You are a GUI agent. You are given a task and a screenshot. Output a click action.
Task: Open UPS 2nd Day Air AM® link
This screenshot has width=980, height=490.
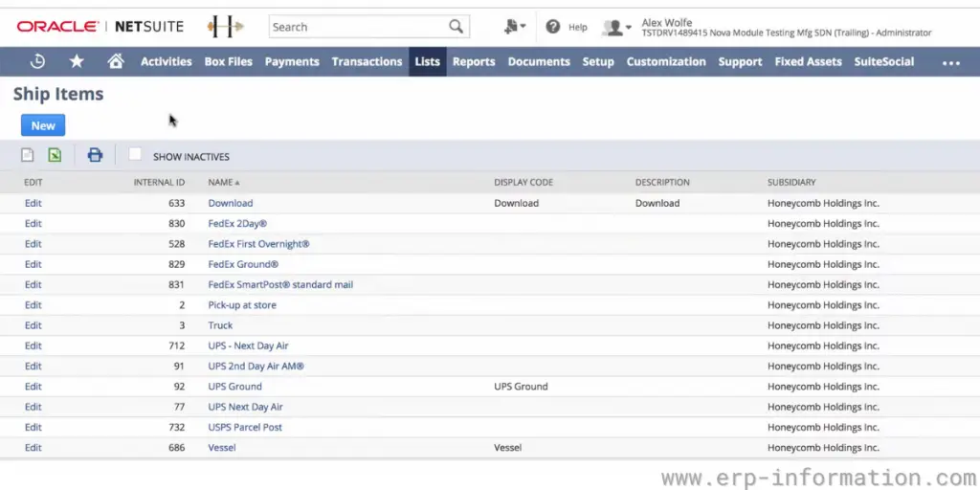[x=256, y=367]
